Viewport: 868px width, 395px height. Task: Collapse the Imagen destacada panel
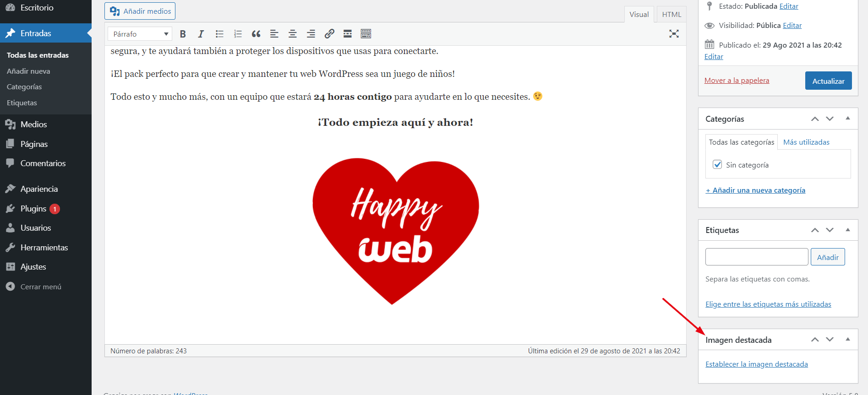coord(848,339)
